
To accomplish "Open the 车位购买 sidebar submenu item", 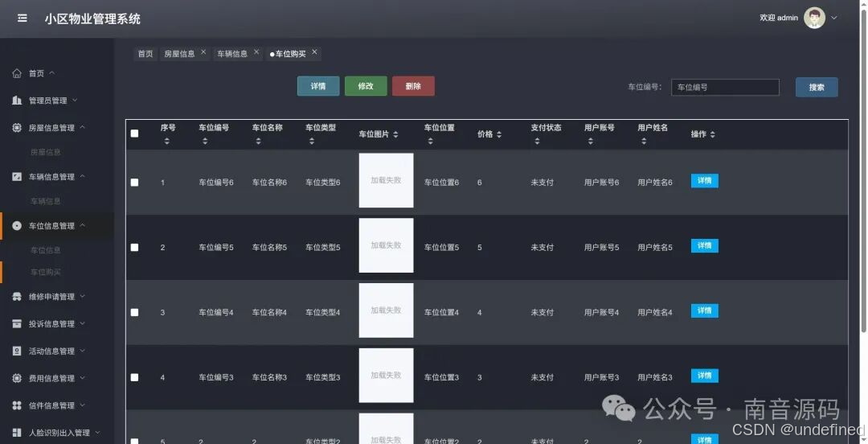I will (45, 272).
